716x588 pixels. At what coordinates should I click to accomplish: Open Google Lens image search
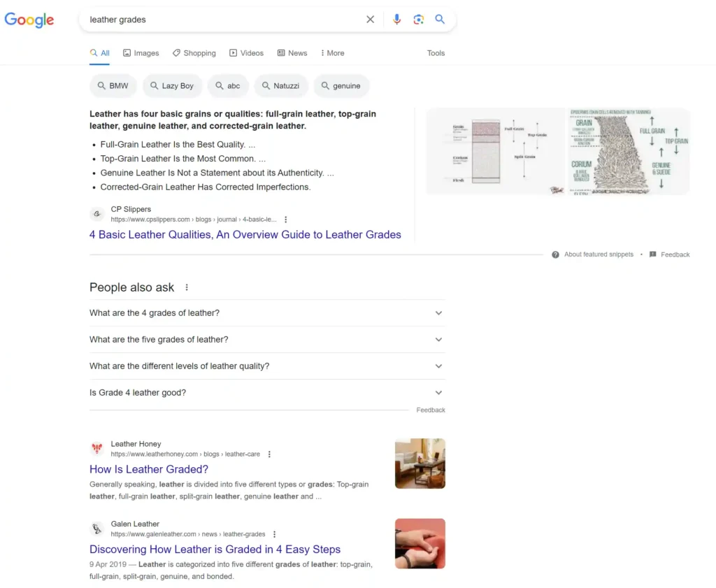tap(418, 19)
